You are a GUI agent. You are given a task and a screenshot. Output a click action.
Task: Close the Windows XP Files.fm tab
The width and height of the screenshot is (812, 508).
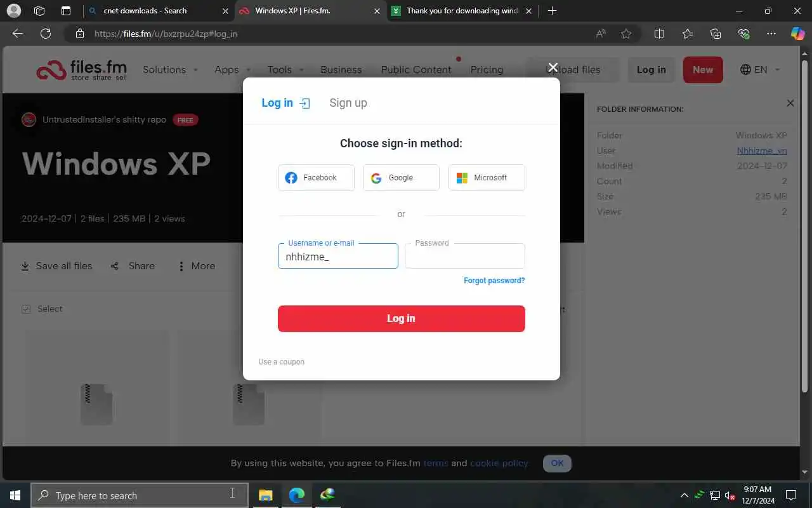pyautogui.click(x=377, y=11)
